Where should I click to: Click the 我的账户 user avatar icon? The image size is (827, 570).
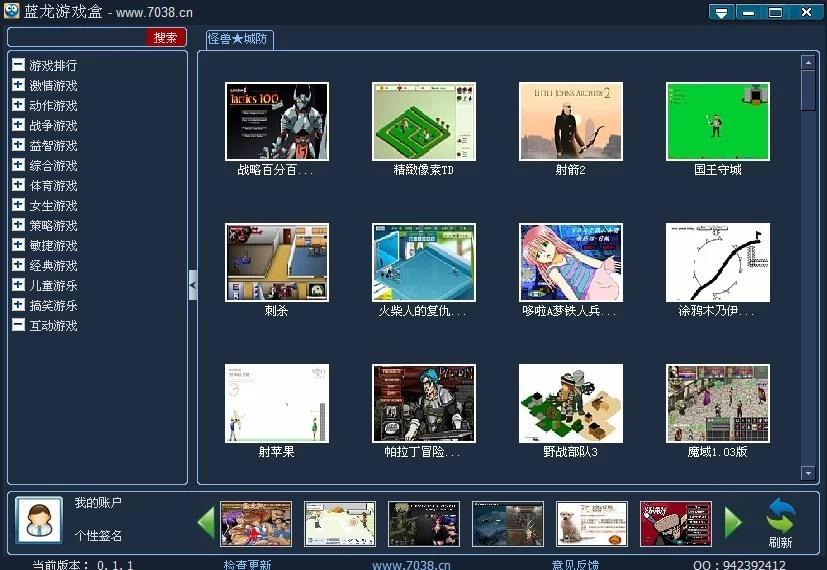(x=39, y=520)
